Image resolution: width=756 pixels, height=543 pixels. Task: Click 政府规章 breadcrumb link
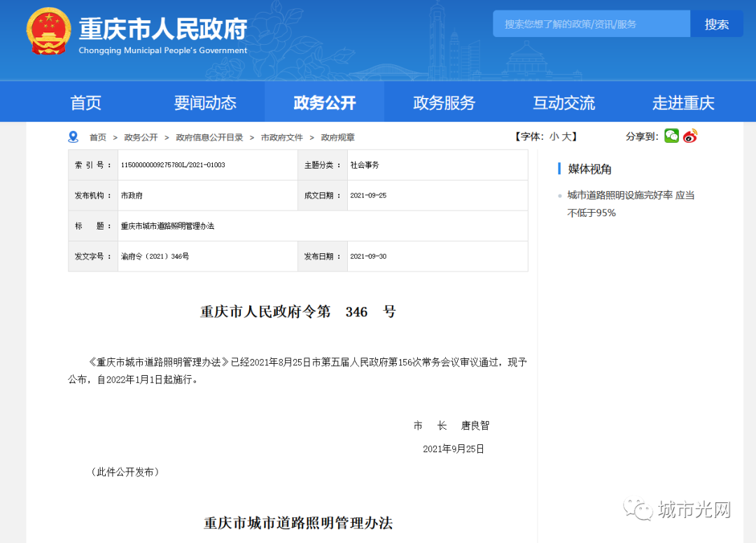pyautogui.click(x=337, y=138)
